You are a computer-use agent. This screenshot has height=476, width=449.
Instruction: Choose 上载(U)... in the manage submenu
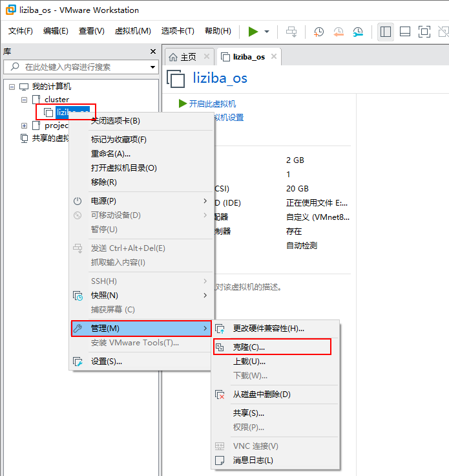(275, 362)
